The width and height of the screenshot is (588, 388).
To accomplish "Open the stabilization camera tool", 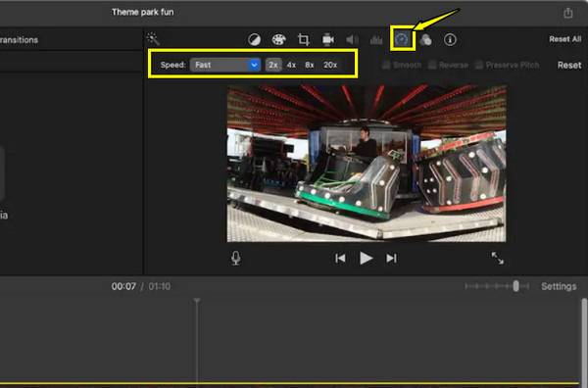I will pos(327,39).
